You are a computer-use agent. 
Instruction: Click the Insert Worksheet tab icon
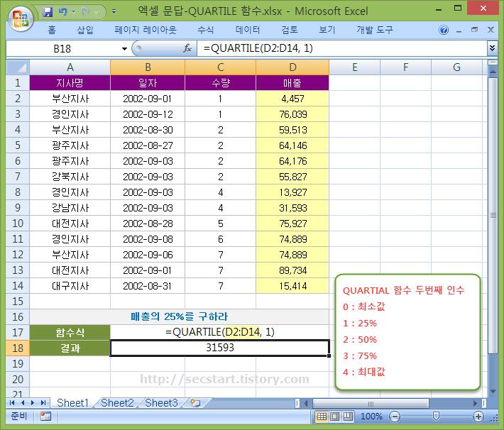195,403
